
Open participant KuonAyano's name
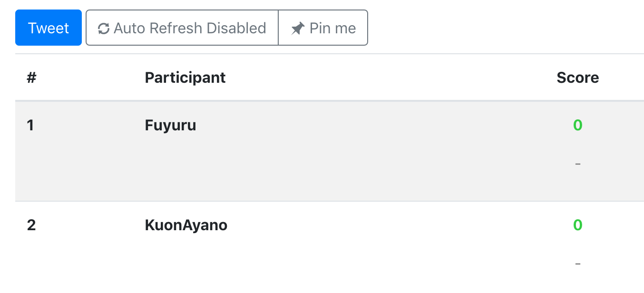186,225
